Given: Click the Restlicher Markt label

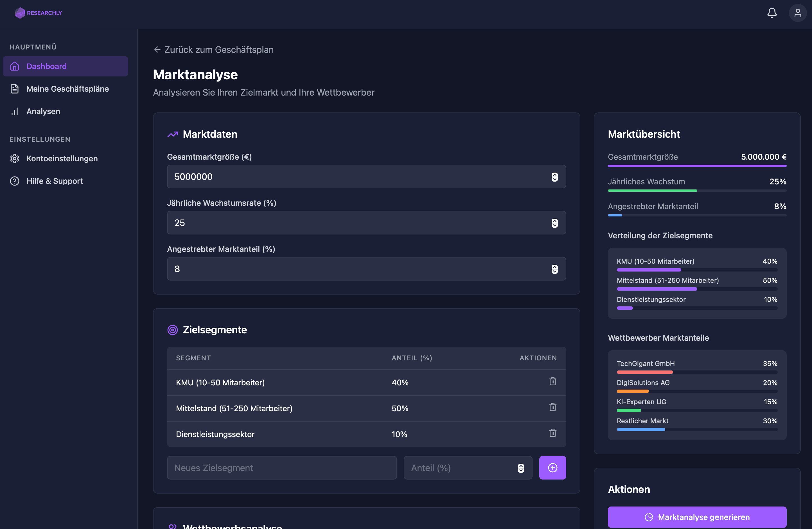Looking at the screenshot, I should pos(642,421).
